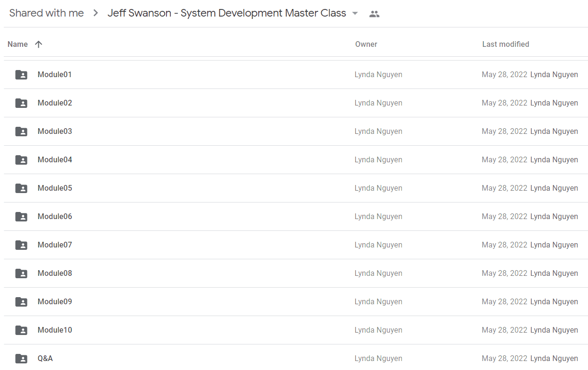Click the Module10 shared folder icon

point(21,330)
